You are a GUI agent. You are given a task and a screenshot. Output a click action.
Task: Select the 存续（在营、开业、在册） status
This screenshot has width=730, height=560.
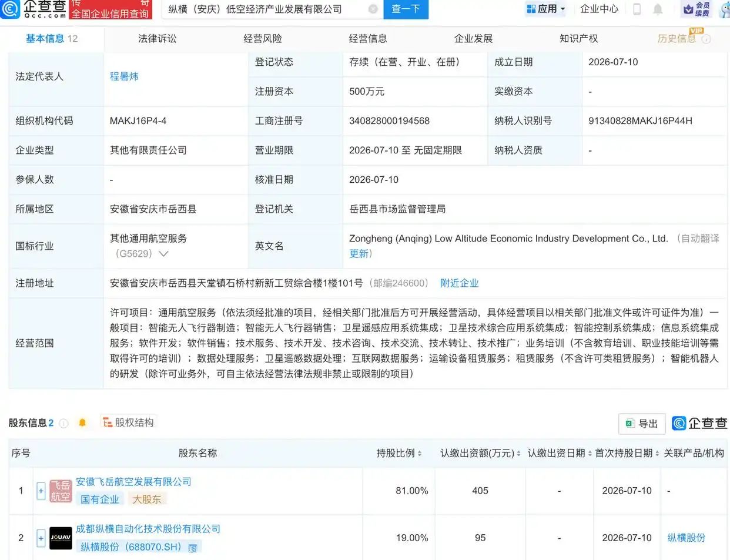tap(404, 62)
